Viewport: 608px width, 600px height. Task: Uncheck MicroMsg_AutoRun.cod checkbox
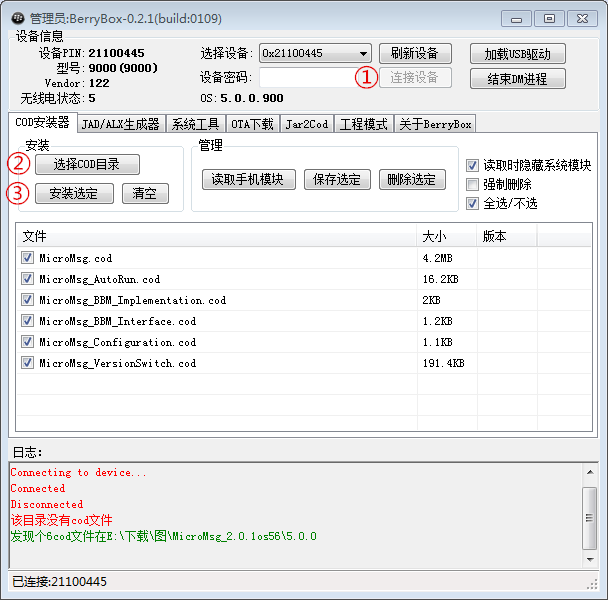pyautogui.click(x=27, y=278)
